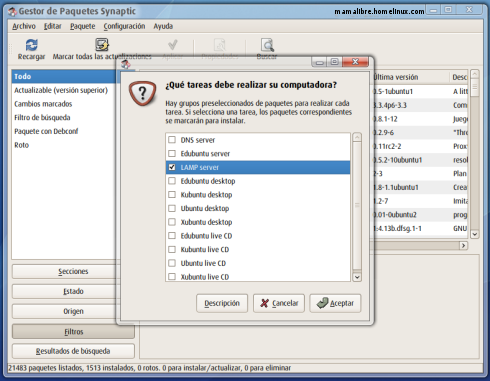The image size is (490, 381).
Task: Open the Archivo menu
Action: [x=24, y=26]
